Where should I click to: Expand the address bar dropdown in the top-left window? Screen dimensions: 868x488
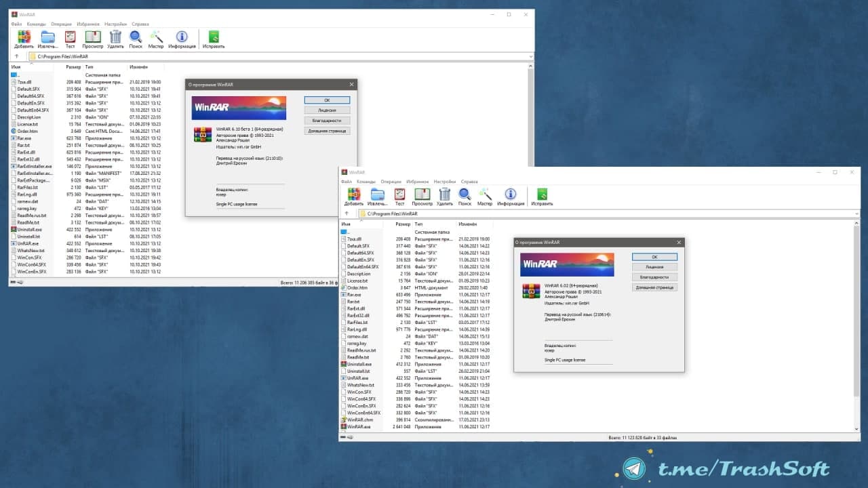(x=530, y=56)
